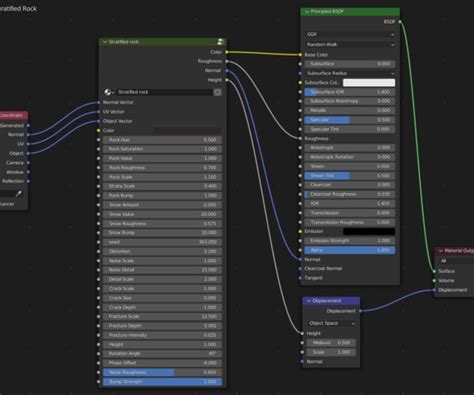Click the Rock Hue value field
Viewport: 474px width, 395px height.
[162, 140]
